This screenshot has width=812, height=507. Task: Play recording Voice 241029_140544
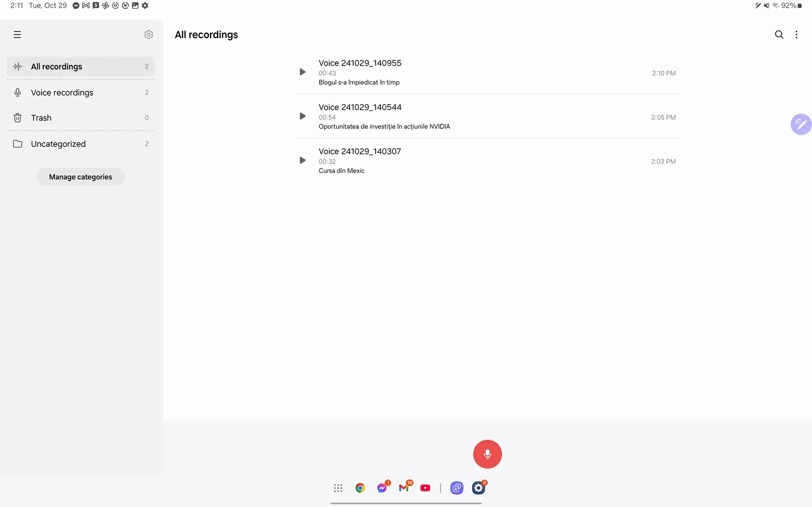302,116
